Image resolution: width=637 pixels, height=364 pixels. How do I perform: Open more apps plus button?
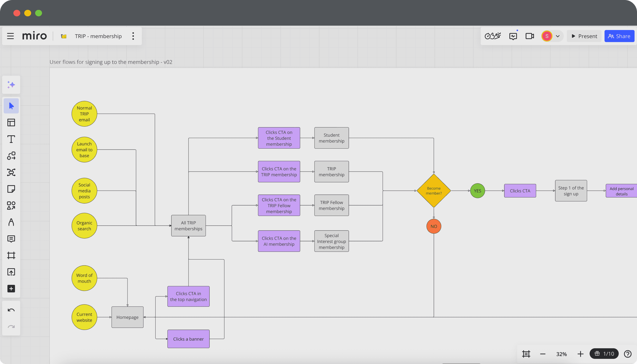click(11, 288)
